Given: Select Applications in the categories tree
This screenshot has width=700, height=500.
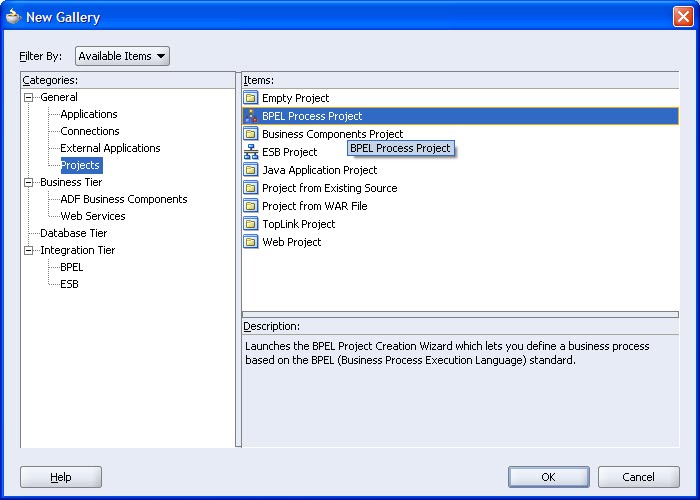Looking at the screenshot, I should [x=89, y=114].
